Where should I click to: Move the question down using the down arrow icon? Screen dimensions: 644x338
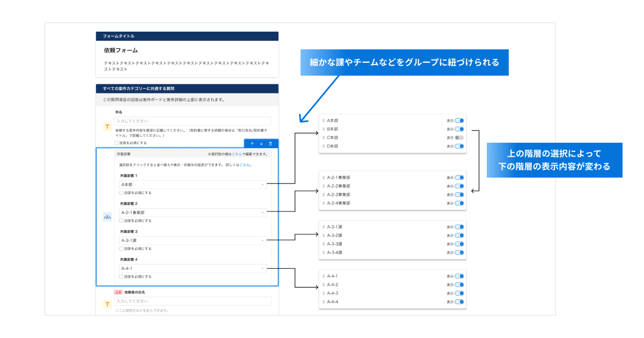[261, 144]
